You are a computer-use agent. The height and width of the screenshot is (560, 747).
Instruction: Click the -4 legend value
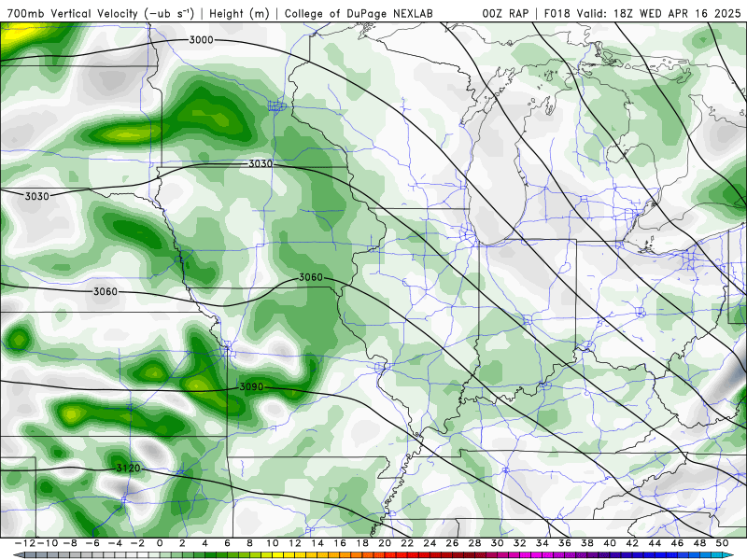[x=115, y=543]
